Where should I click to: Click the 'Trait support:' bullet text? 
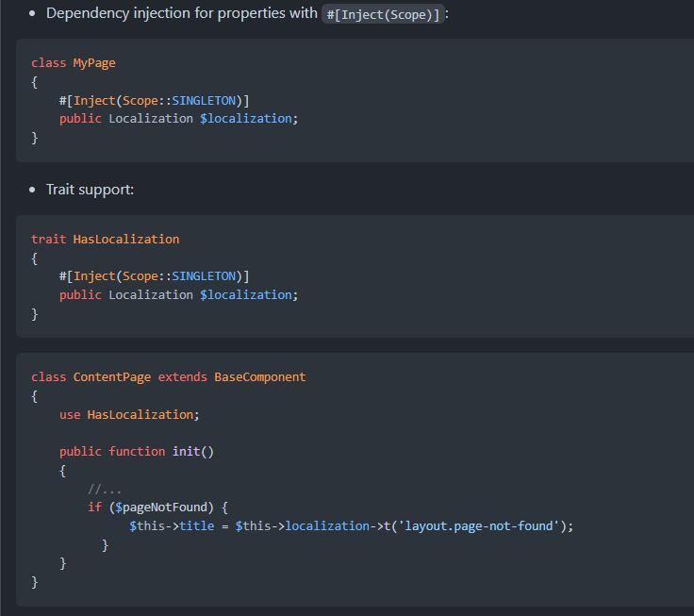pyautogui.click(x=90, y=190)
